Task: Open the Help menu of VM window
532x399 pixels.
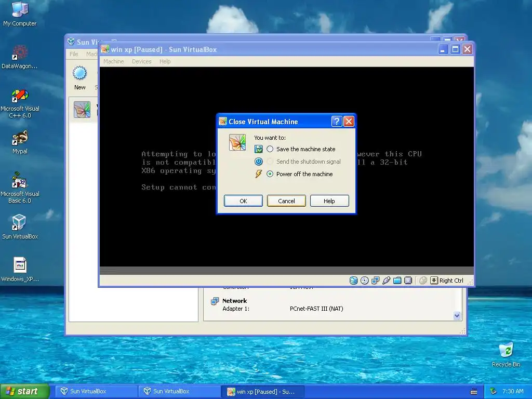Action: pyautogui.click(x=165, y=61)
